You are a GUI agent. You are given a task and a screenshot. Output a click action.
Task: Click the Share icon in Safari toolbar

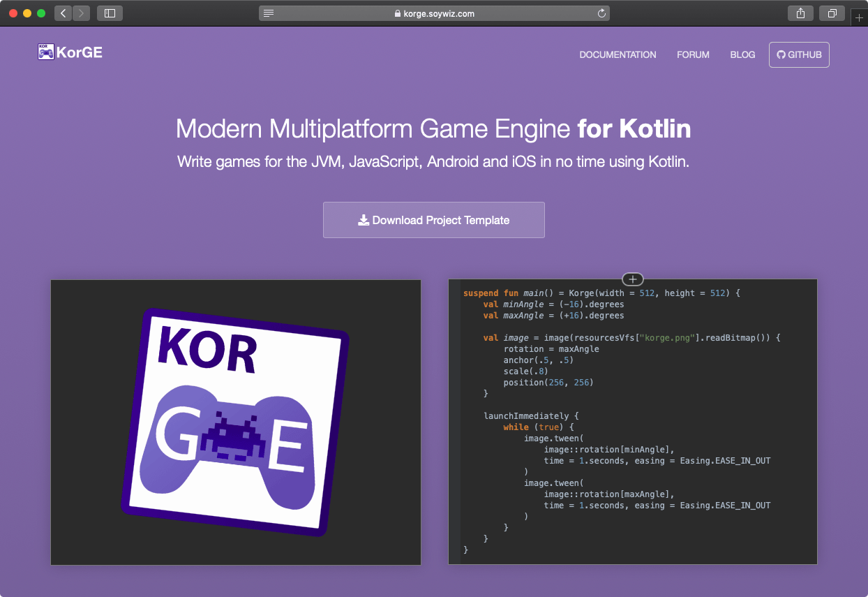point(800,13)
